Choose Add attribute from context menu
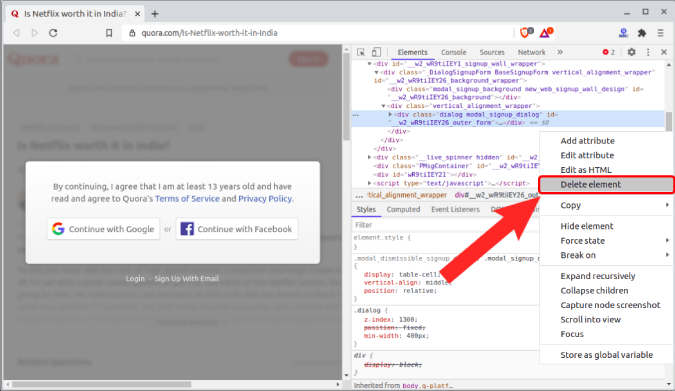 pos(587,141)
